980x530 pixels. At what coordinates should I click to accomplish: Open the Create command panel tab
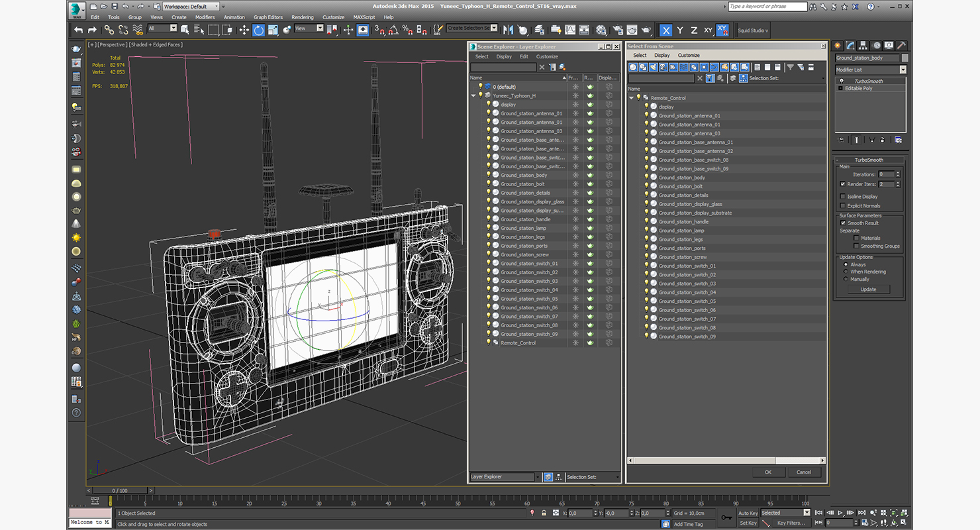click(838, 46)
